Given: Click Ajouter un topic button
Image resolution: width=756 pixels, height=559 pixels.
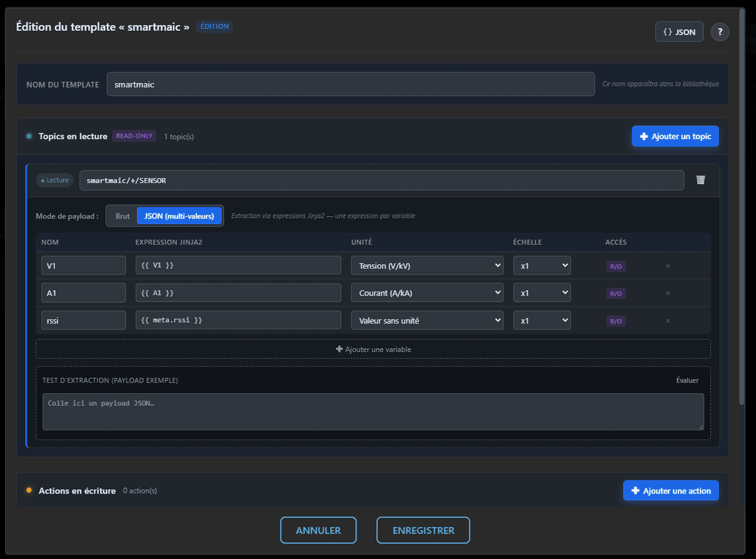Looking at the screenshot, I should pos(675,136).
